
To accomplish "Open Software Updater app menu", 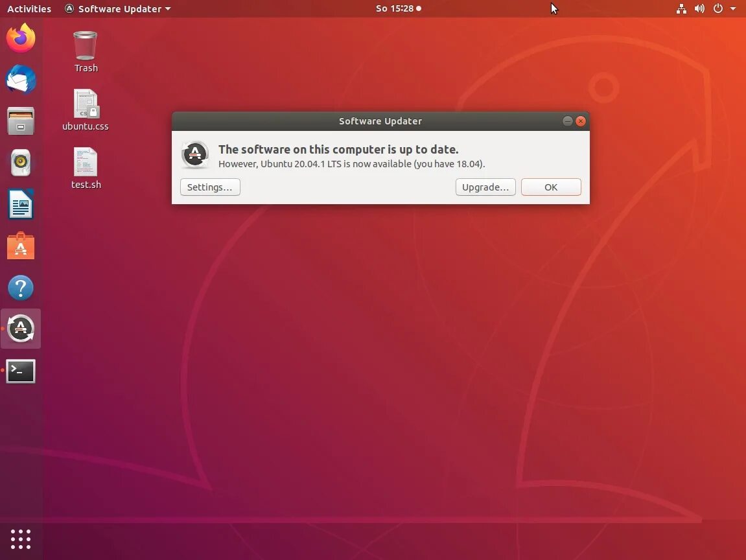I will pos(117,8).
